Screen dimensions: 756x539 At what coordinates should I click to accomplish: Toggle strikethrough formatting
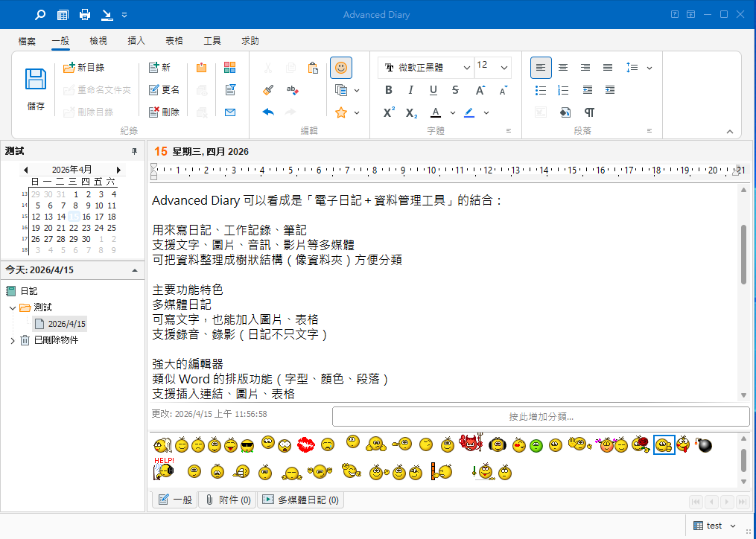455,89
